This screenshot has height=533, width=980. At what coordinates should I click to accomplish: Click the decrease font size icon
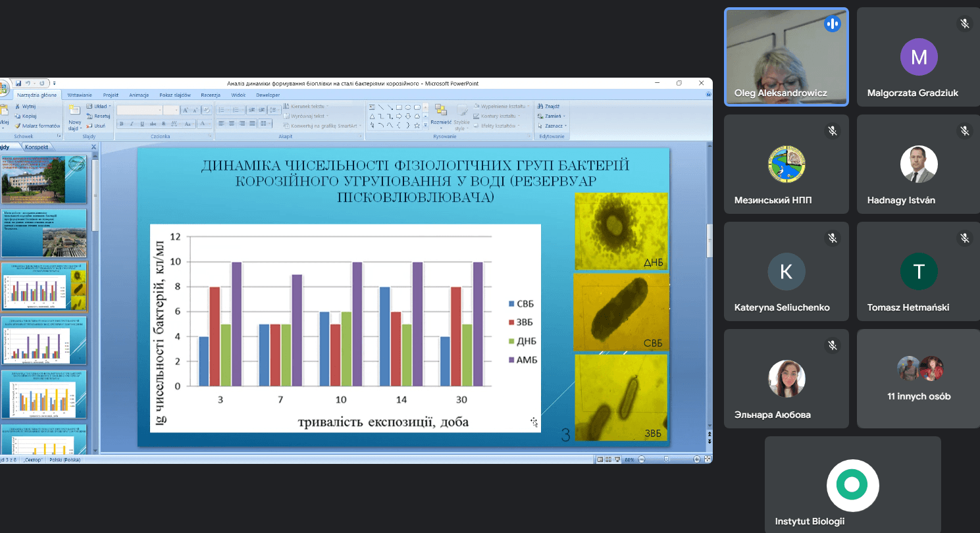tap(195, 110)
